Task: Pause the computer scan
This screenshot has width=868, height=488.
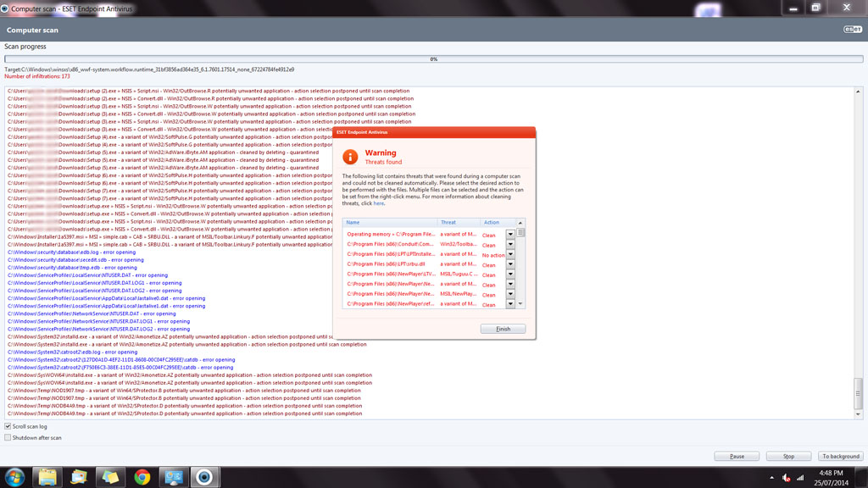Action: pos(737,456)
